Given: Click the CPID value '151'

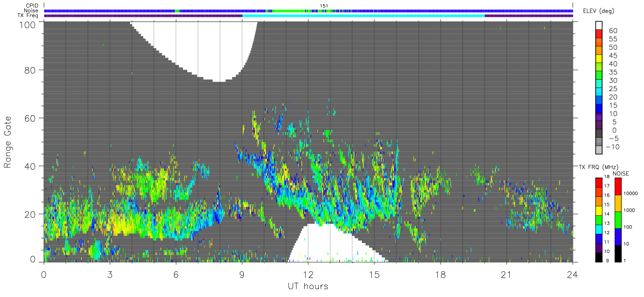Looking at the screenshot, I should [324, 6].
